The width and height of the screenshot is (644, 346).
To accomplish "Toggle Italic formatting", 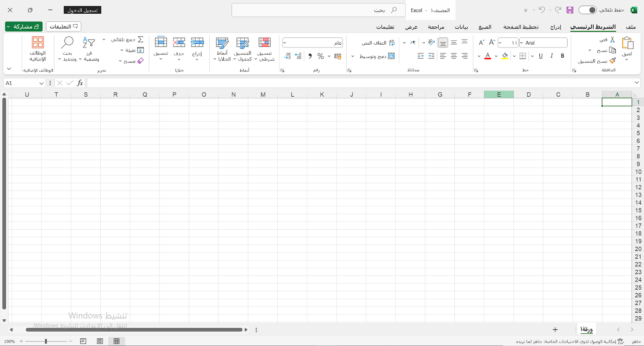I will tap(551, 56).
